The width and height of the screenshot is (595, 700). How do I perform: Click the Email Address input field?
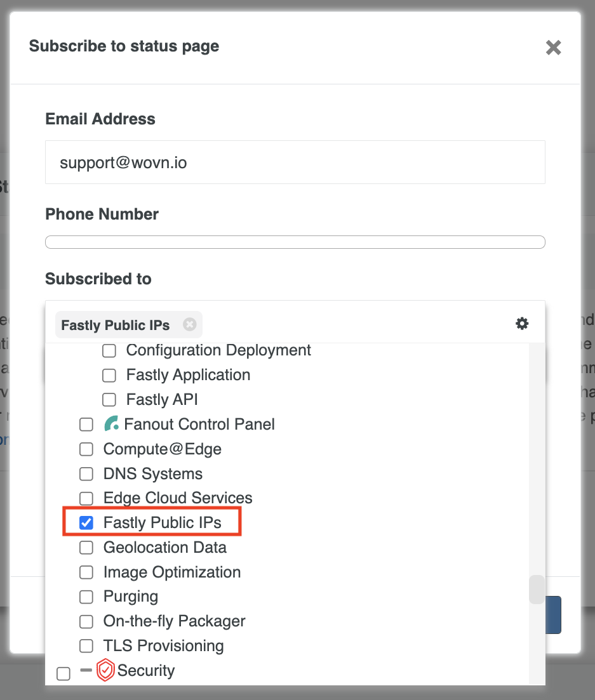pos(295,162)
